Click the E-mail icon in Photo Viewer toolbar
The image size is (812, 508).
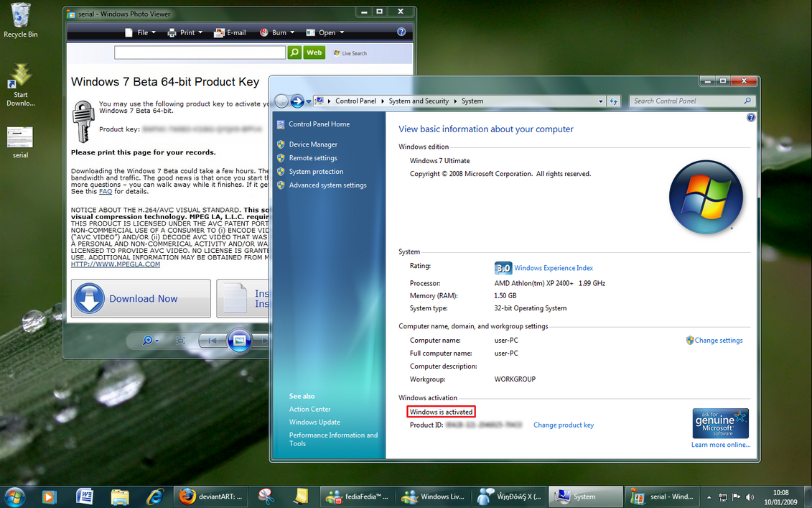[x=230, y=32]
